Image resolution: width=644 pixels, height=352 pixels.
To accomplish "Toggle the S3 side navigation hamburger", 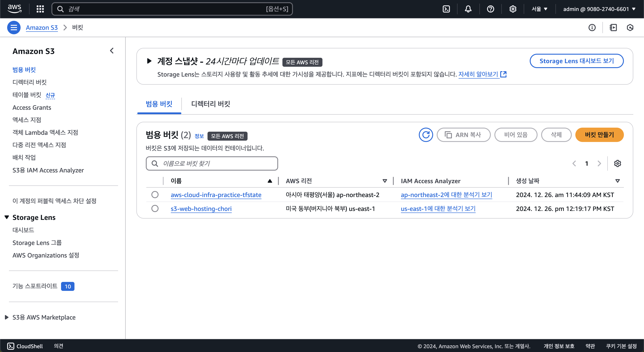I will [x=14, y=28].
